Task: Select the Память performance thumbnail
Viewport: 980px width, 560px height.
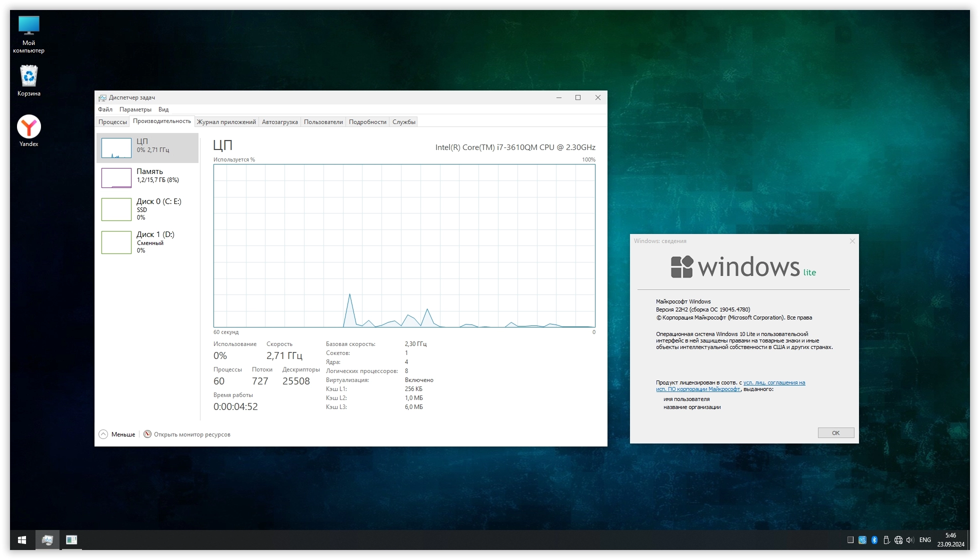Action: point(147,177)
